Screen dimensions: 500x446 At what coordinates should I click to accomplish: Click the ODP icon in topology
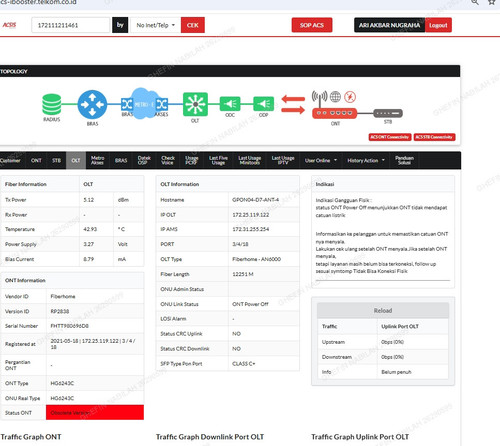[263, 104]
